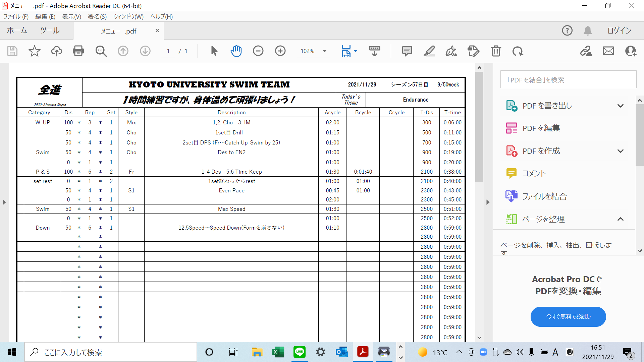Collapse the ページを整理 section
Screen dimensions: 644x362
[x=620, y=219]
